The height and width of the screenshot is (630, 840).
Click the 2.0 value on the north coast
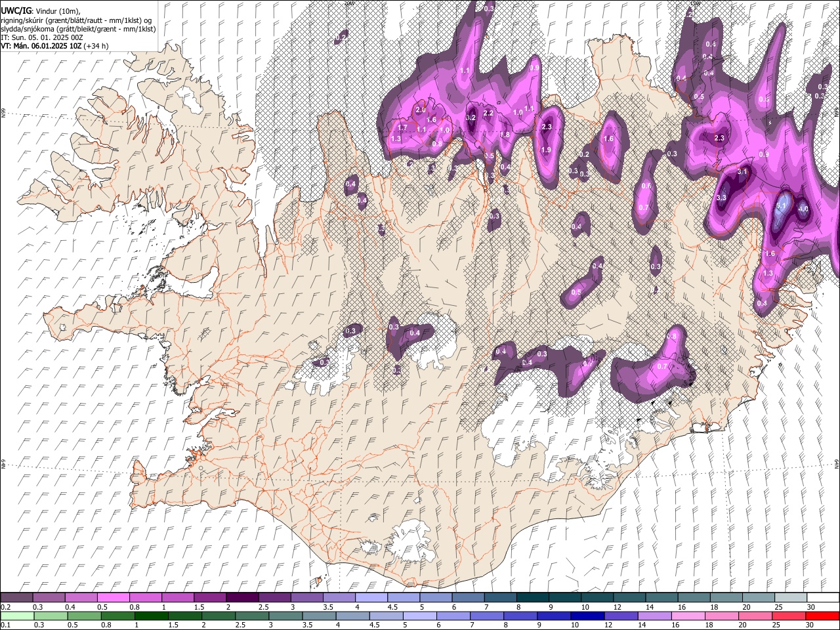(x=421, y=110)
